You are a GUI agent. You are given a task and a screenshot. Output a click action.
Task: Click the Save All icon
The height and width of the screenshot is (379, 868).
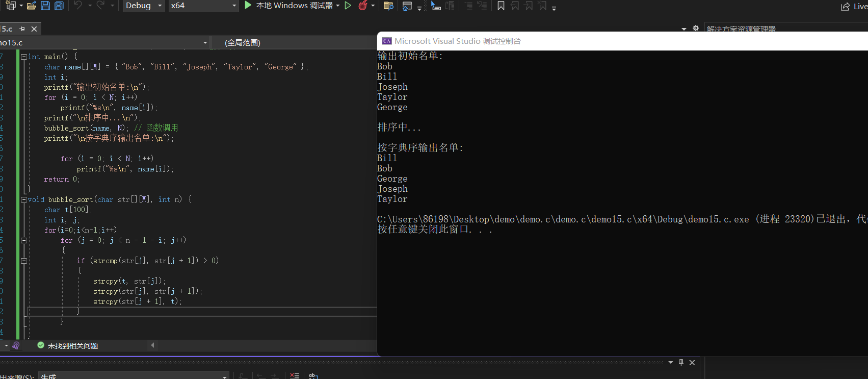59,6
